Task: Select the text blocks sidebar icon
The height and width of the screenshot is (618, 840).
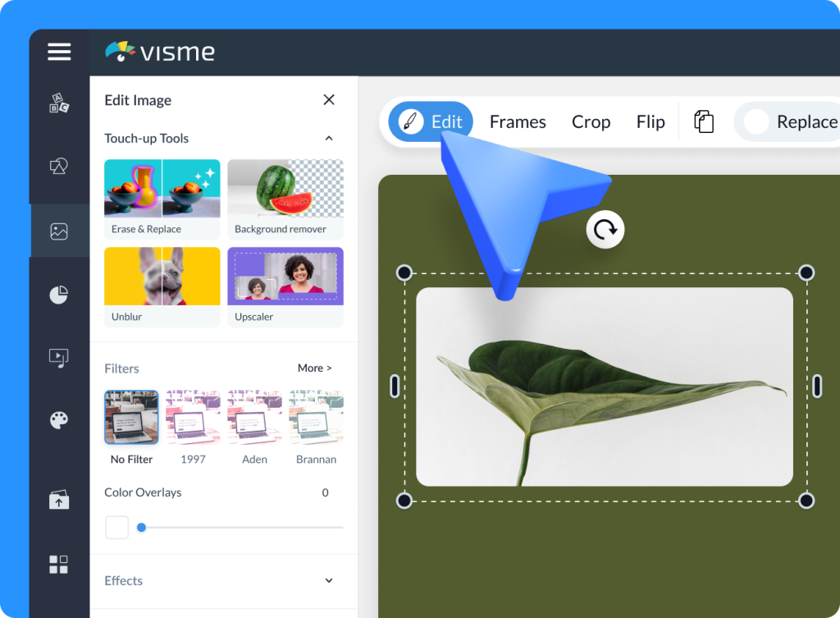Action: 58,103
